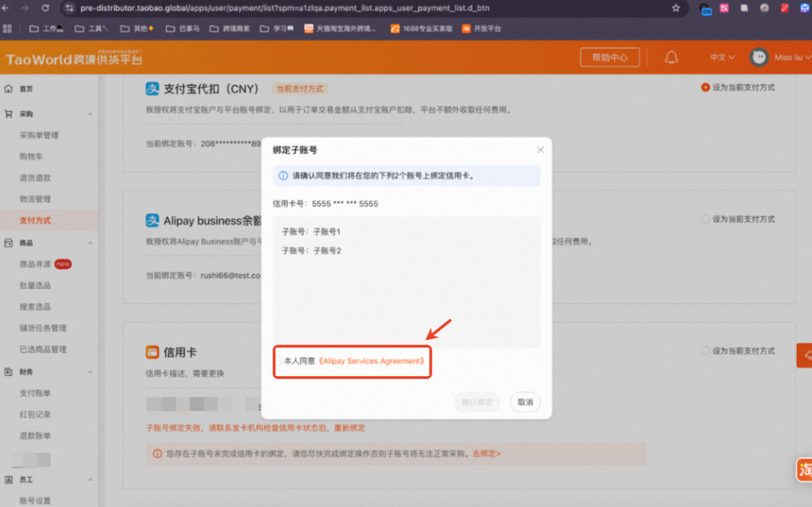Click the 当前支付方式 tag

pos(299,89)
